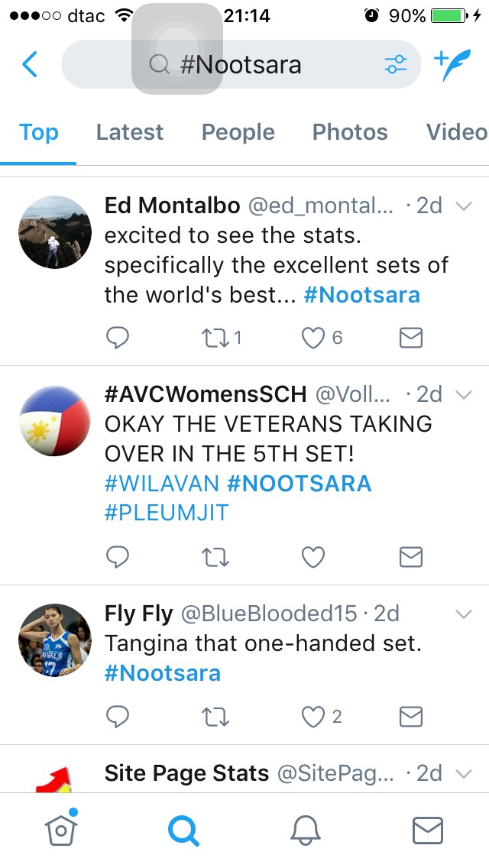
Task: Switch to the Photos tab
Action: click(x=350, y=132)
